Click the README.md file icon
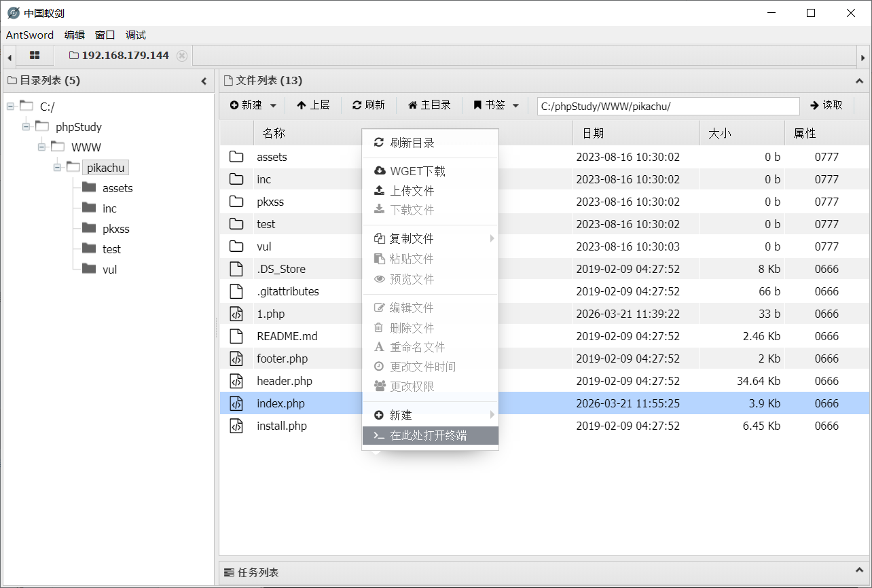Viewport: 872px width, 588px height. tap(236, 336)
